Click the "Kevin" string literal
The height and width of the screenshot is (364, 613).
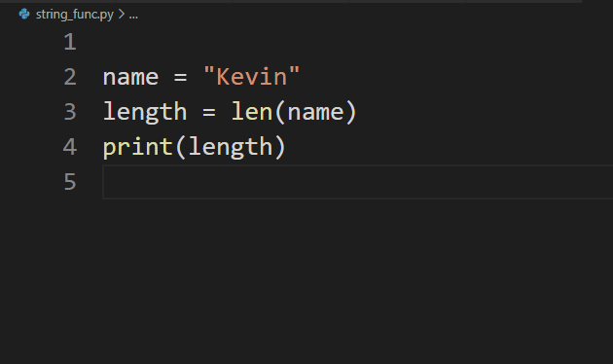251,76
